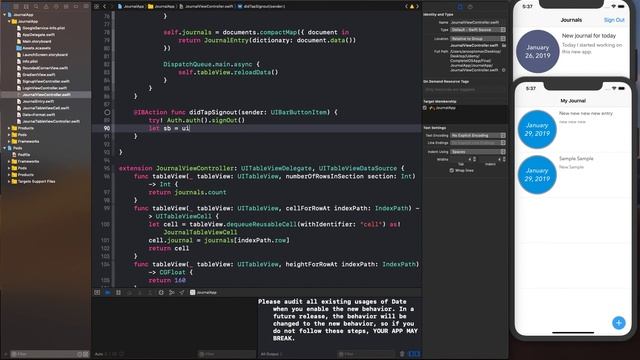
Task: Show the File inspector tab icon
Action: point(460,7)
